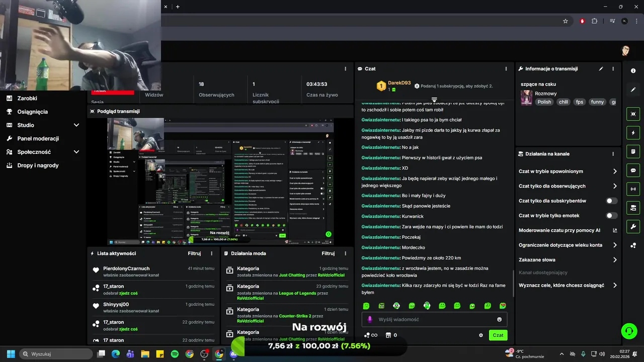The width and height of the screenshot is (644, 362).
Task: Click the channel points infinity icon below chat
Action: tap(371, 335)
